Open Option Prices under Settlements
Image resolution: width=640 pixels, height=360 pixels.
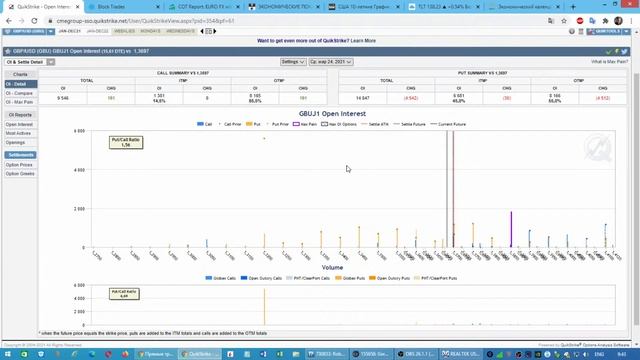[x=19, y=165]
